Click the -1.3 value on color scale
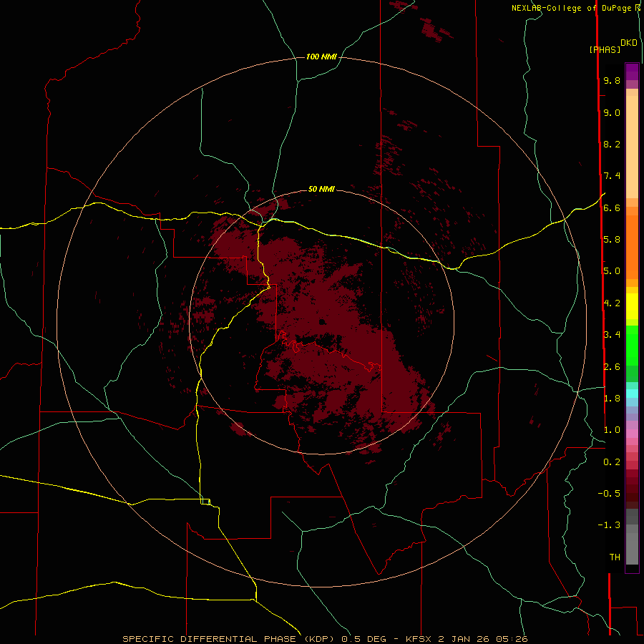 coord(609,525)
